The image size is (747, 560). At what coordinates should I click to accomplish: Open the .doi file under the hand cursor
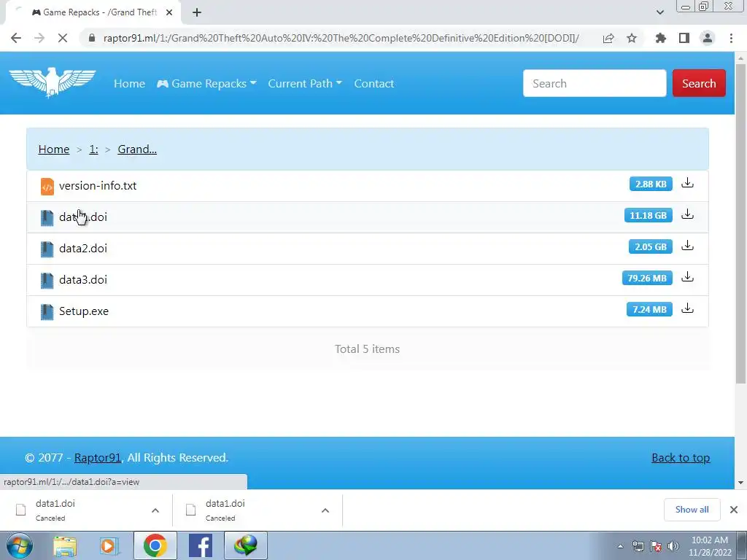click(83, 217)
